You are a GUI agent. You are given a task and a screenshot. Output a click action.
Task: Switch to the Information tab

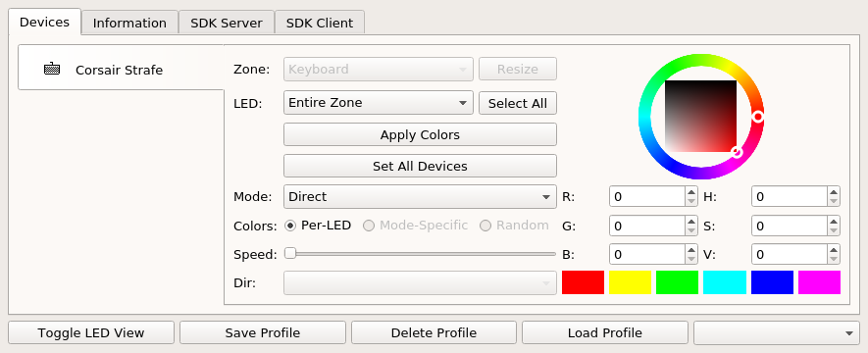(129, 23)
